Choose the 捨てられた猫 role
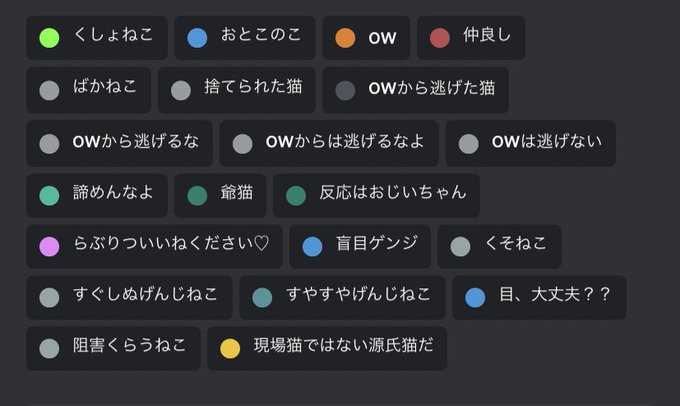The height and width of the screenshot is (406, 680). (x=236, y=90)
